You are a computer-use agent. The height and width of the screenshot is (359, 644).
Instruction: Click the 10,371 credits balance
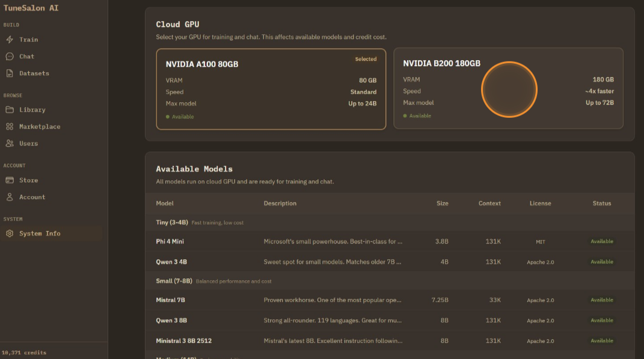pyautogui.click(x=24, y=352)
